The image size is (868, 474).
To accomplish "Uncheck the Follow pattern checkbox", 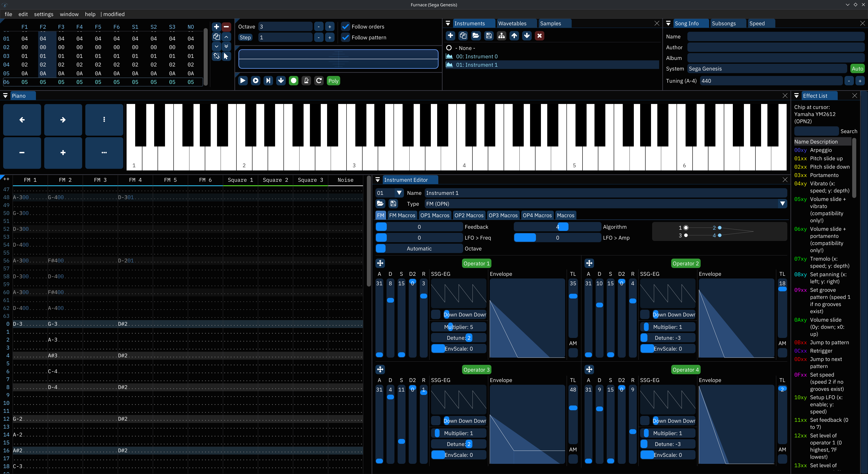I will click(x=345, y=37).
